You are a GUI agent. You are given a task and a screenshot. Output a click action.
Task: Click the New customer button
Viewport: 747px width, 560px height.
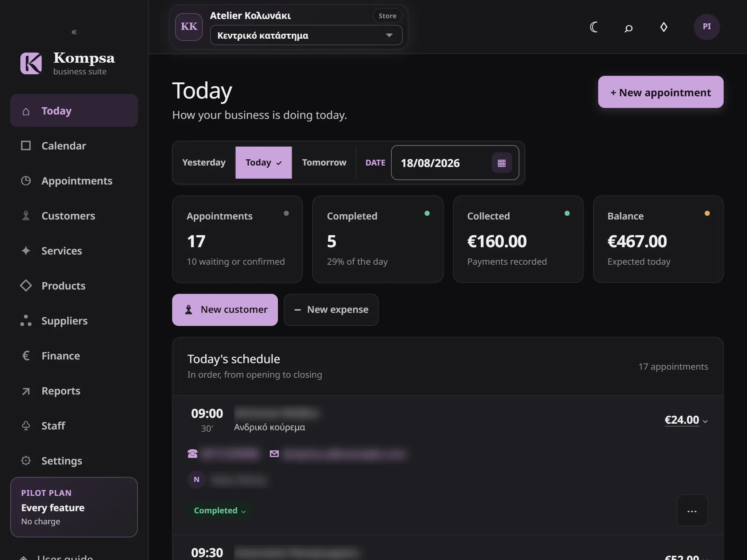225,310
